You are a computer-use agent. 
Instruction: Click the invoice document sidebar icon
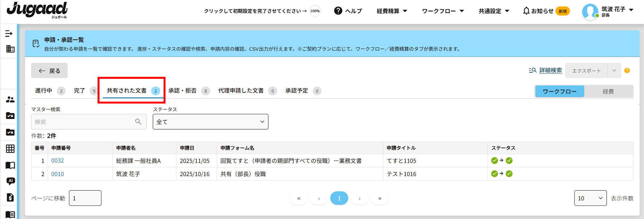pyautogui.click(x=10, y=197)
